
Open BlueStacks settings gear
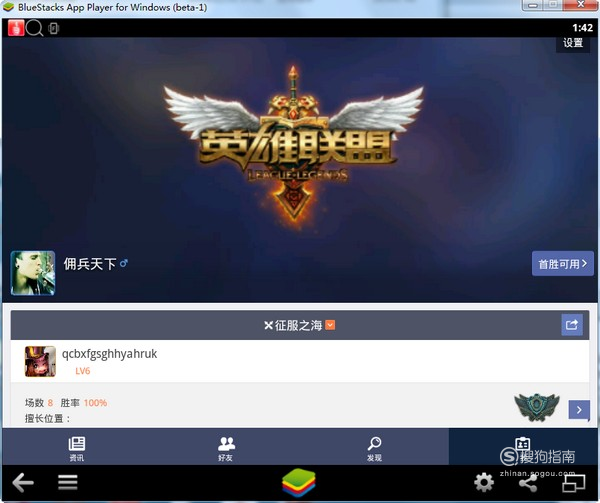click(x=484, y=483)
